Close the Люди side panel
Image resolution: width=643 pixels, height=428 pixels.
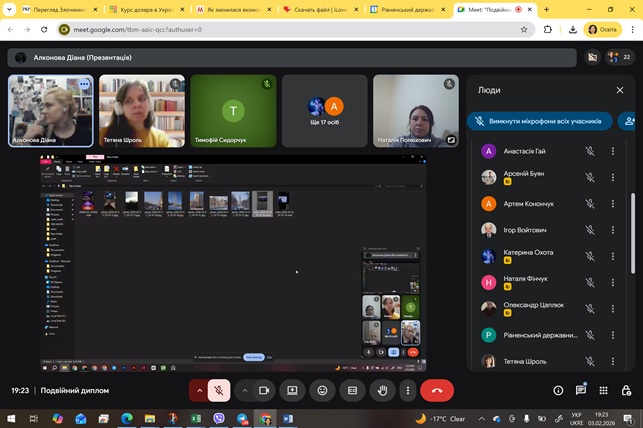tap(619, 90)
